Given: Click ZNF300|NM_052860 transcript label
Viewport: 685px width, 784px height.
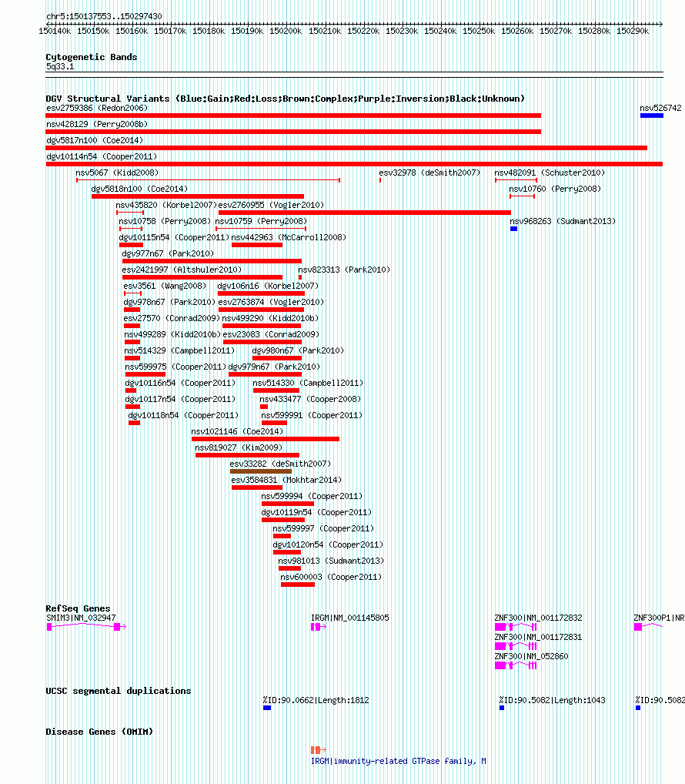Looking at the screenshot, I should pos(531,656).
